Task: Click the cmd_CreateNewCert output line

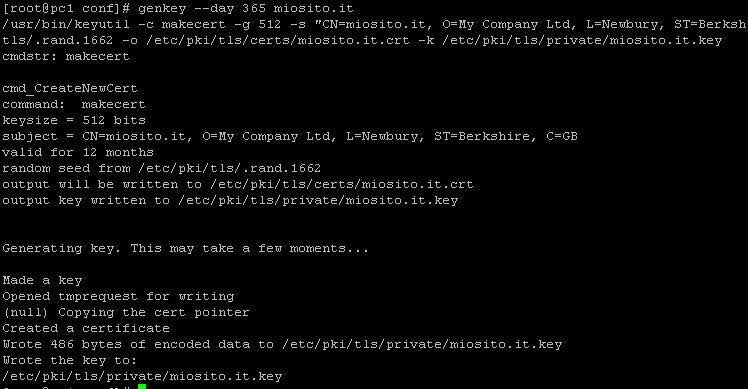Action: (x=70, y=88)
